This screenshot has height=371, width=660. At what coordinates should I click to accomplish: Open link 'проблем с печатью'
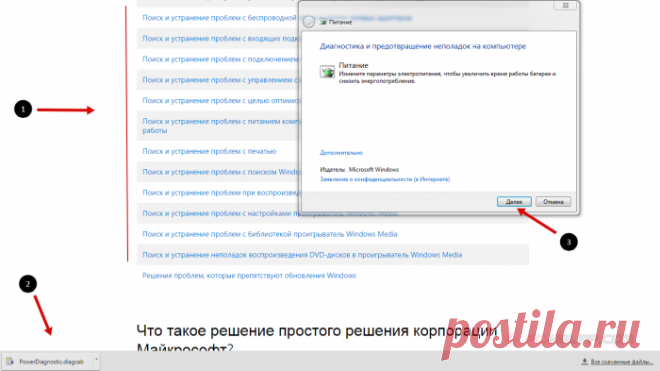(x=209, y=151)
